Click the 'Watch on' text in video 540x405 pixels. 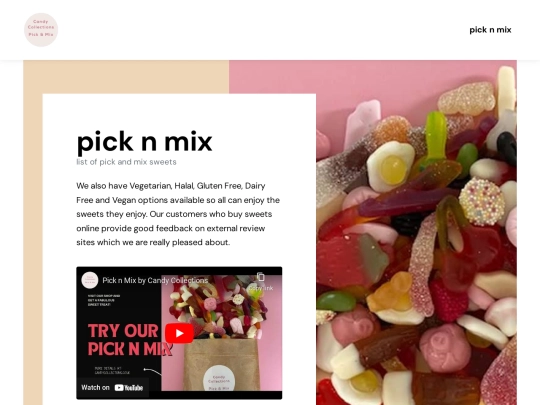(x=95, y=387)
